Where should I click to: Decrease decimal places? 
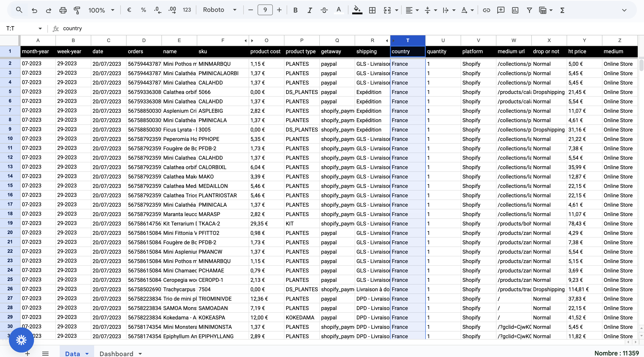pyautogui.click(x=157, y=10)
